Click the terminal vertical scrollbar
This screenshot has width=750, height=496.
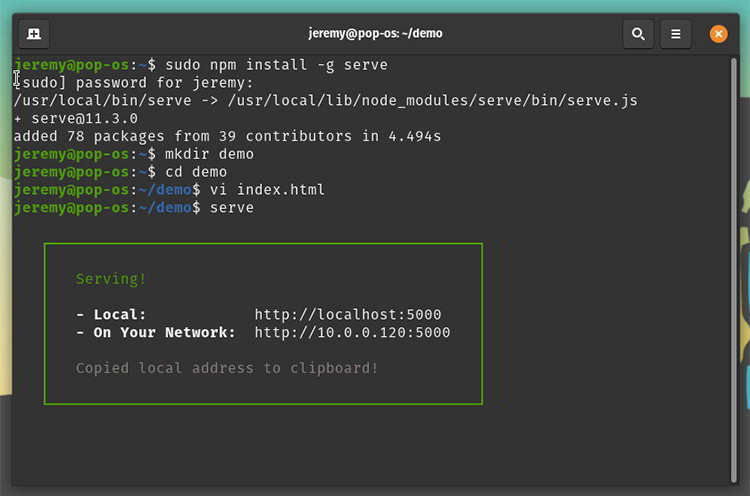[x=734, y=270]
